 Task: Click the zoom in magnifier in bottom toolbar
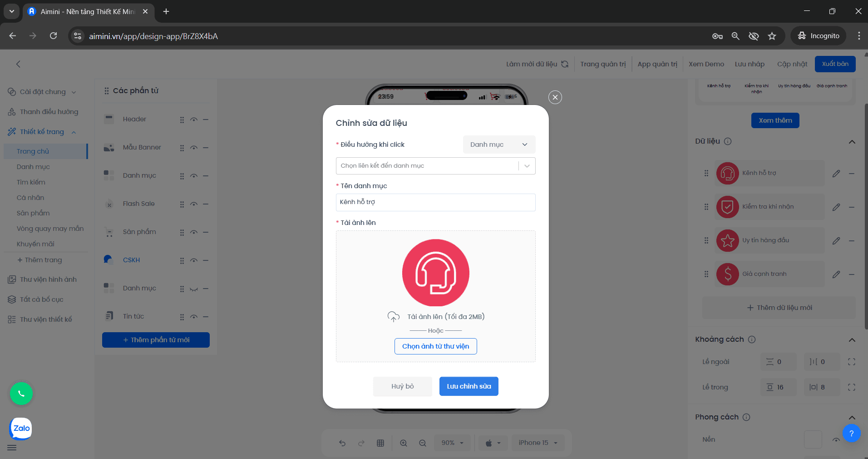403,443
